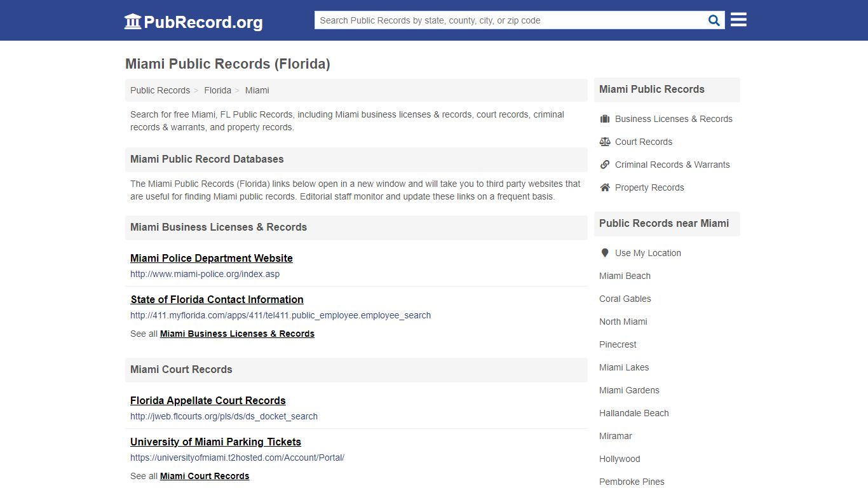Go to Miramar records
Screen dimensions: 868x488
pyautogui.click(x=616, y=436)
